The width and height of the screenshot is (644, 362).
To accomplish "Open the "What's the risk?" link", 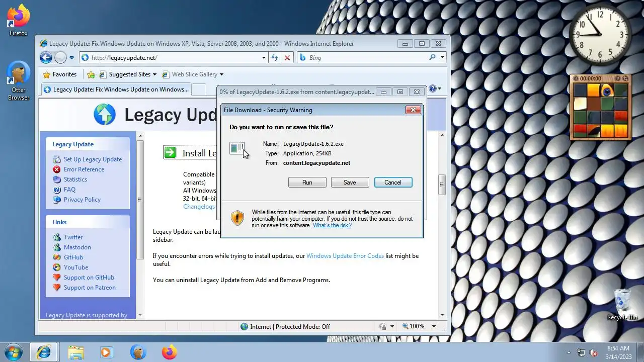I will pos(332,225).
